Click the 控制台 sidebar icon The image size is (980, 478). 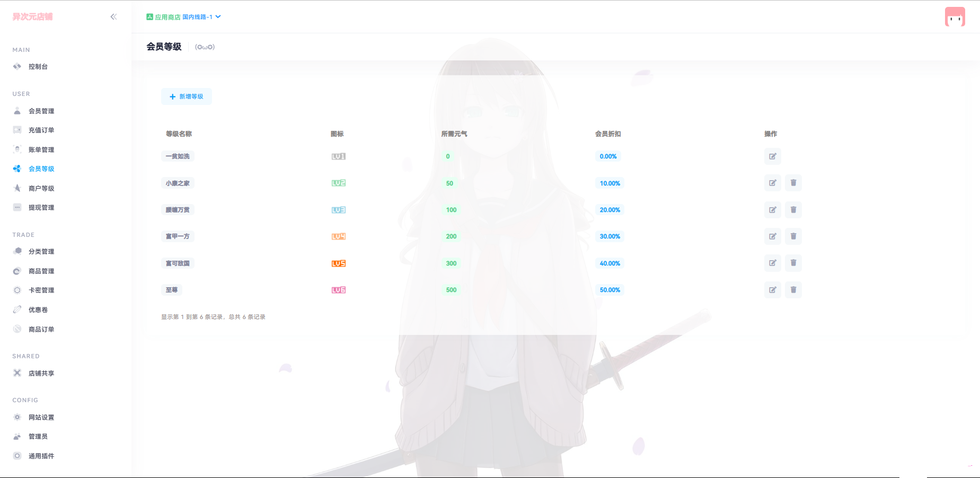click(17, 66)
